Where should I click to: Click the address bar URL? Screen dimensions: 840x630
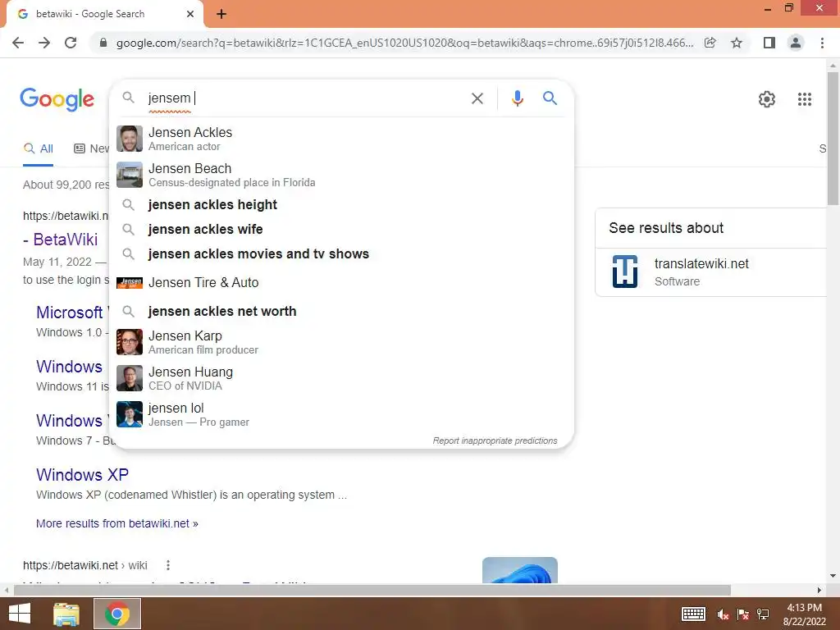tap(404, 43)
